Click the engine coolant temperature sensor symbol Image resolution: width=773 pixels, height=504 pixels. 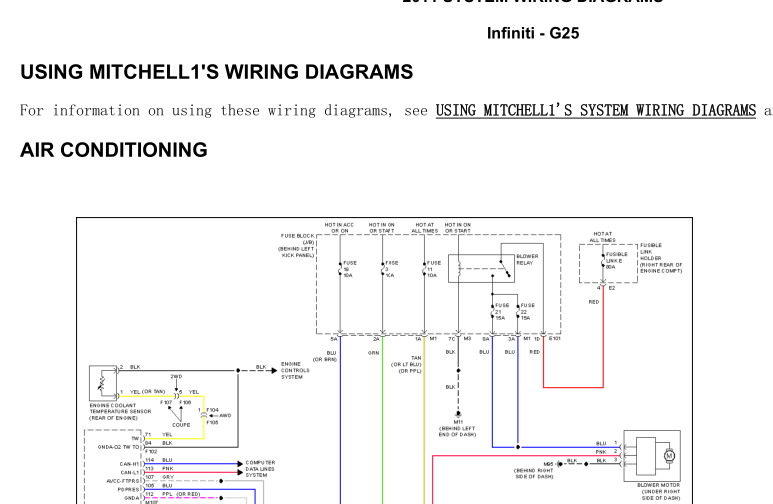(x=103, y=383)
